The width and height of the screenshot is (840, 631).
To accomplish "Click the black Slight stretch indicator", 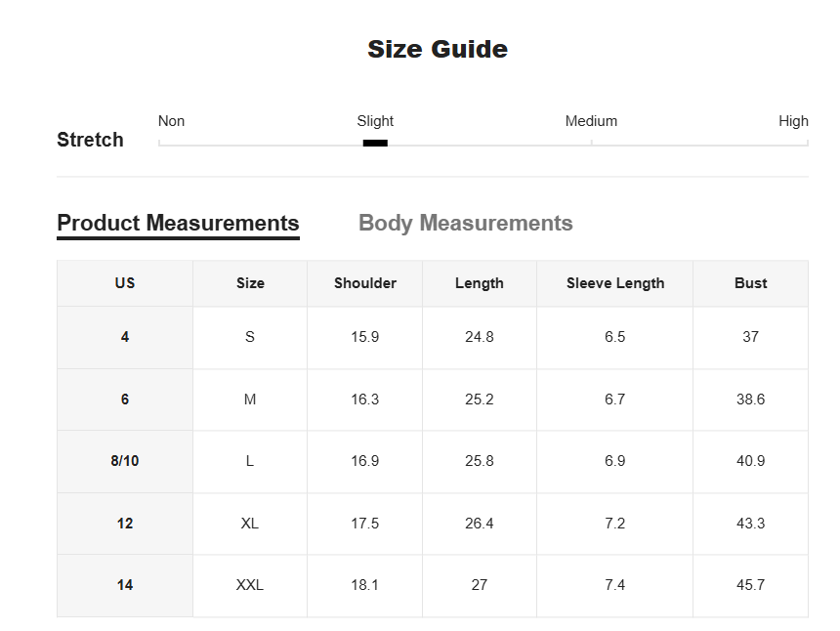I will [375, 143].
